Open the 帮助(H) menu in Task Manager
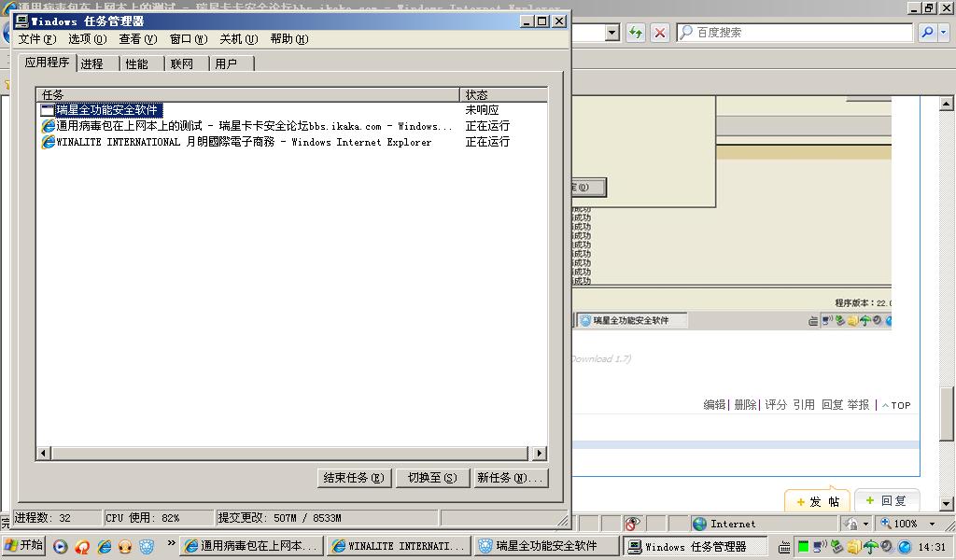The image size is (956, 560). [x=289, y=39]
